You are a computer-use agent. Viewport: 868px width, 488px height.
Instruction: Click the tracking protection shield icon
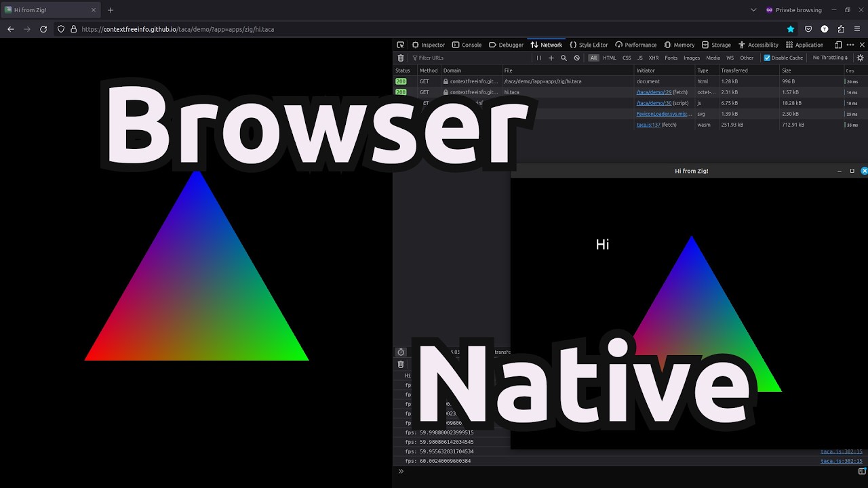pyautogui.click(x=61, y=29)
